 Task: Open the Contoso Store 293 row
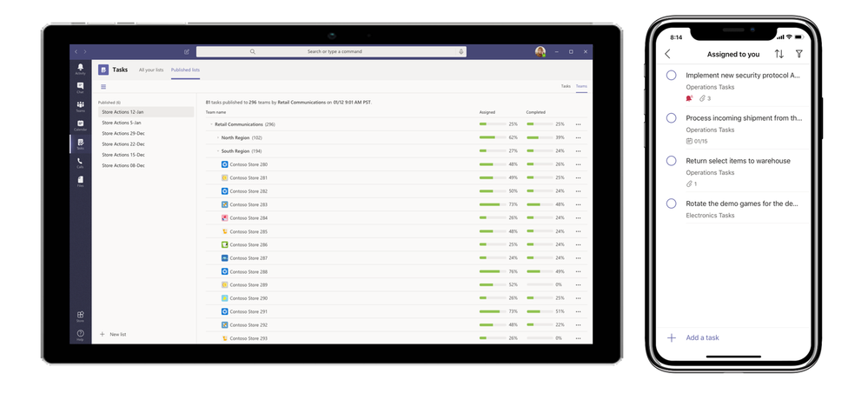396,338
